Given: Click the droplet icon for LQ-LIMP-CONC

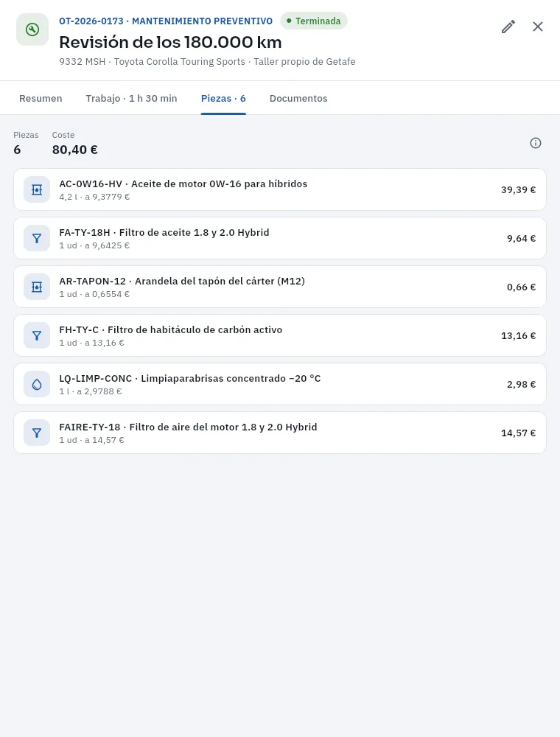Looking at the screenshot, I should (37, 384).
